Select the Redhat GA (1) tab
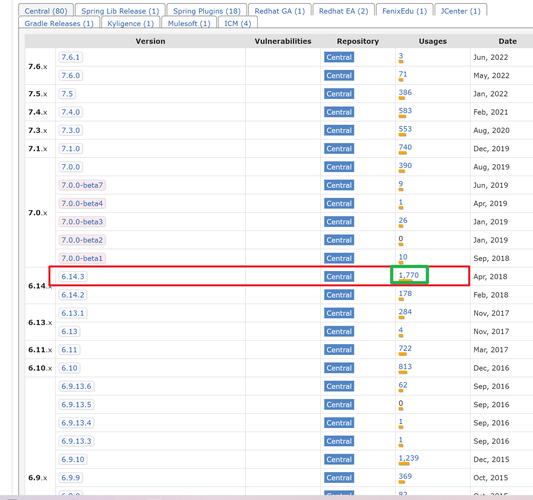533x500 pixels. (x=280, y=11)
